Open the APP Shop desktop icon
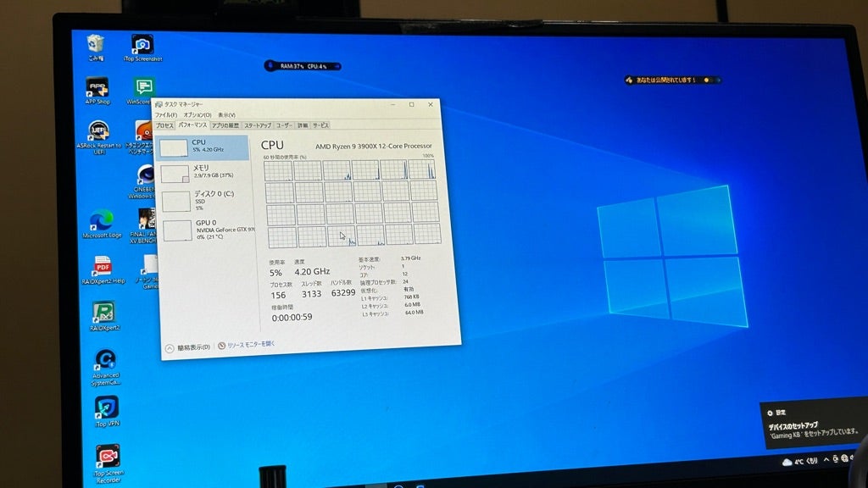Image resolution: width=868 pixels, height=488 pixels. (96, 89)
